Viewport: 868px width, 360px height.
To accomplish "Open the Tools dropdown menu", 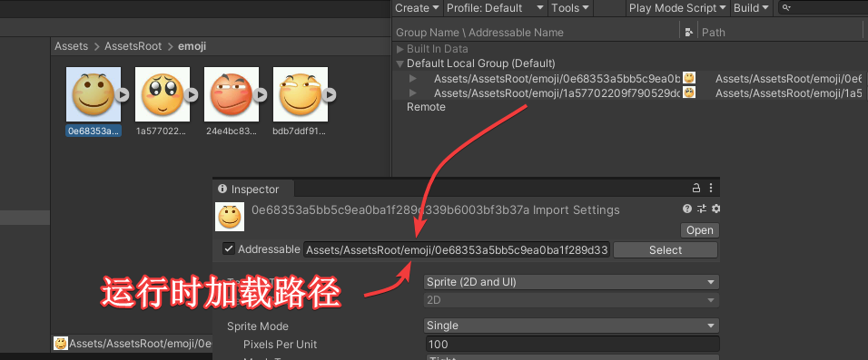I will coord(570,8).
